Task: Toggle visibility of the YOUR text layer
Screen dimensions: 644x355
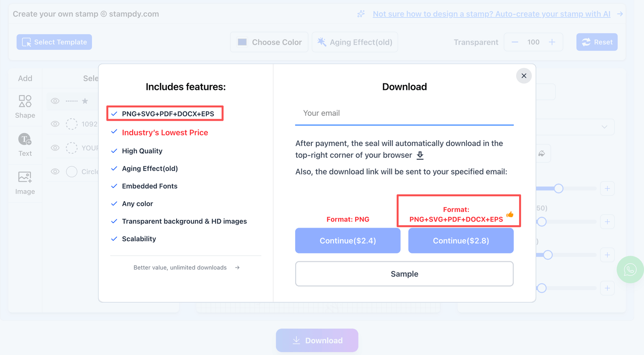Action: (x=55, y=147)
